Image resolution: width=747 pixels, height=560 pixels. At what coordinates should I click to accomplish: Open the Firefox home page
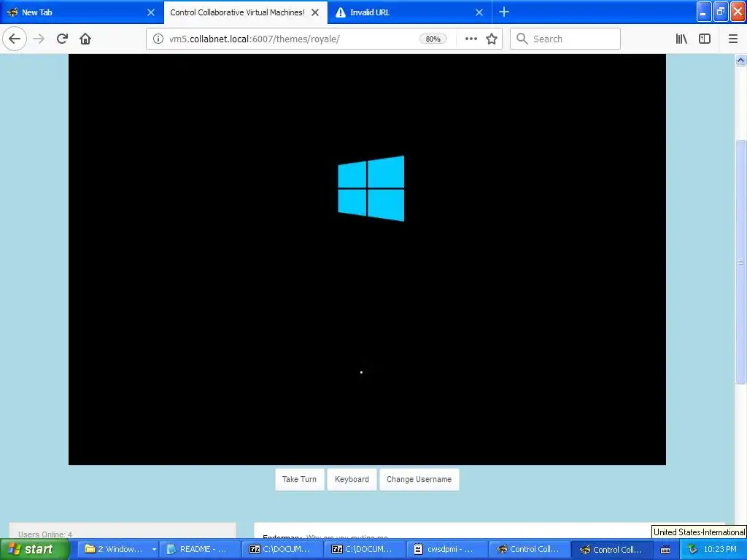tap(85, 39)
